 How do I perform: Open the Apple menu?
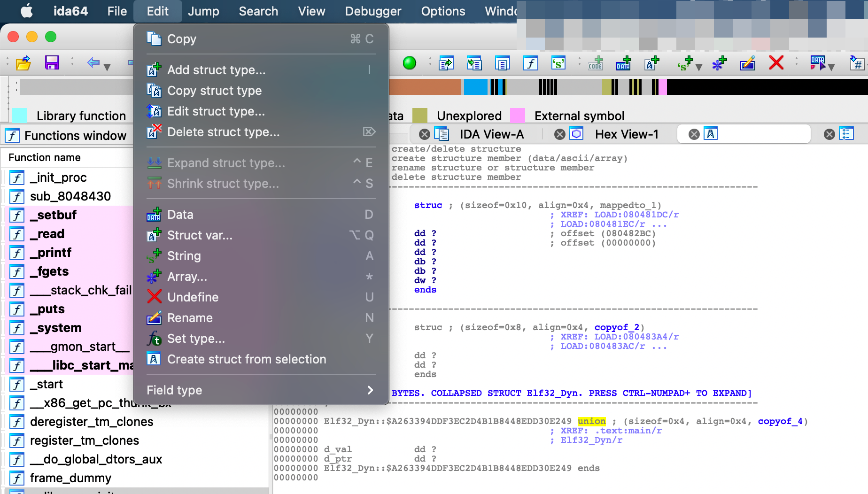click(x=27, y=11)
